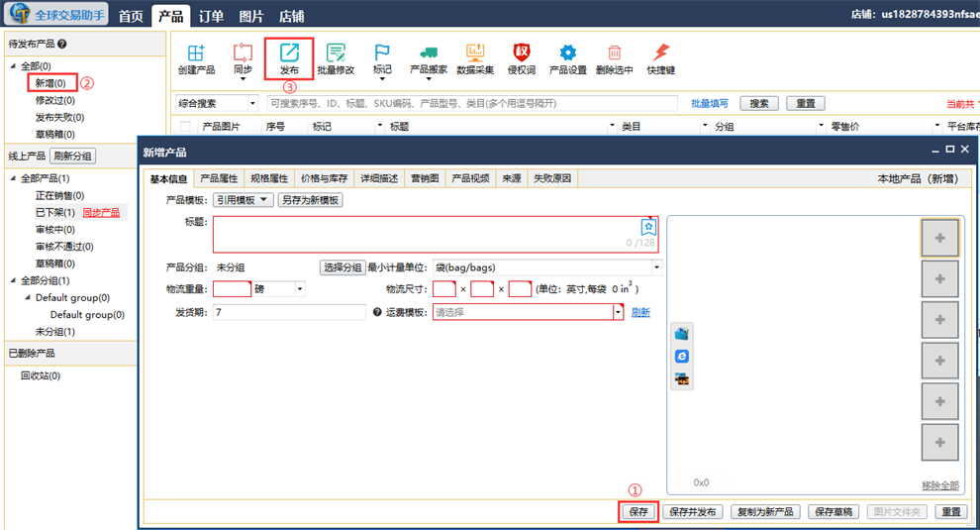Focus the 物流重量 input field

[232, 289]
